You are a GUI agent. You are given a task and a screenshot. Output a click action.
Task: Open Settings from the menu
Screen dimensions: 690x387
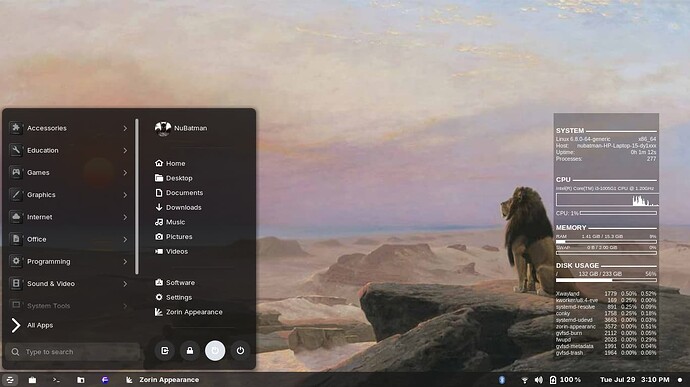pyautogui.click(x=173, y=297)
